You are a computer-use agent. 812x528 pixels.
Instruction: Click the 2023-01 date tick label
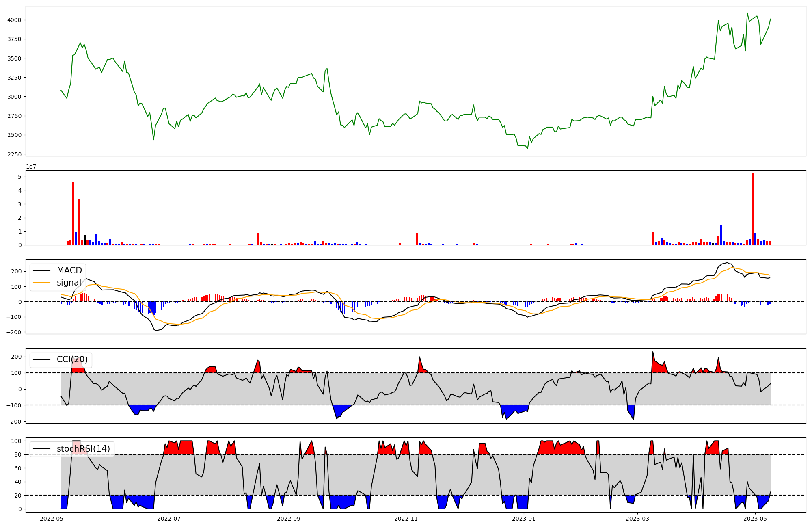524,519
